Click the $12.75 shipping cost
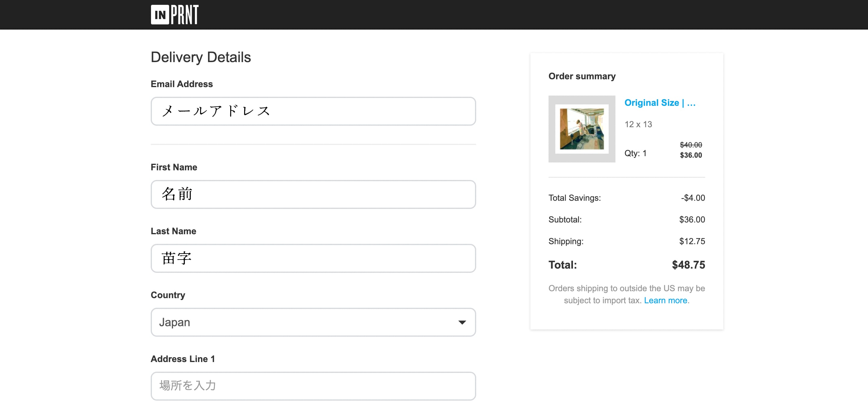Viewport: 868px width, 416px height. (x=692, y=241)
